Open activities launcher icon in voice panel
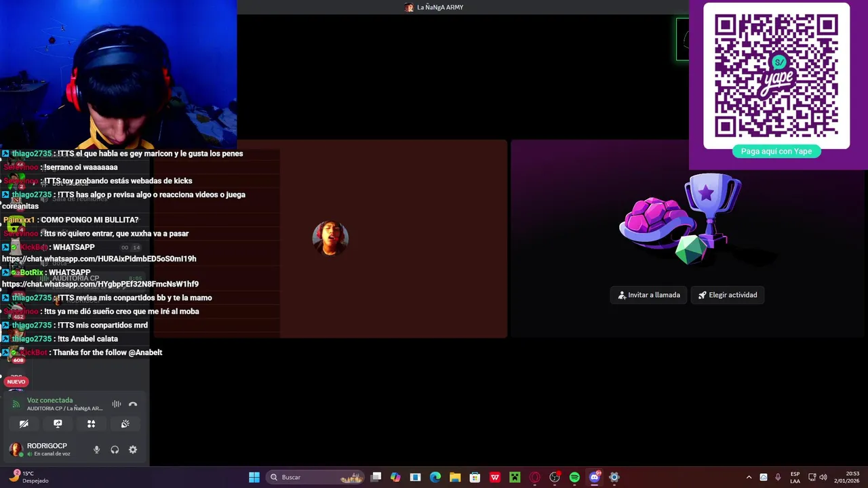This screenshot has width=868, height=488. click(x=91, y=424)
